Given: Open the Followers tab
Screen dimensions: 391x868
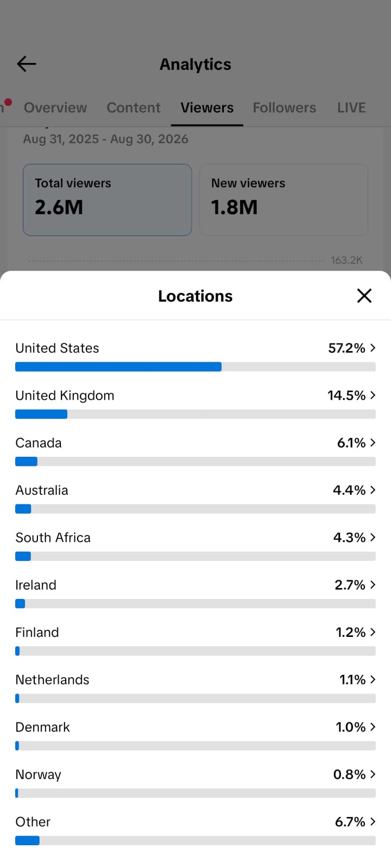Looking at the screenshot, I should pyautogui.click(x=285, y=107).
